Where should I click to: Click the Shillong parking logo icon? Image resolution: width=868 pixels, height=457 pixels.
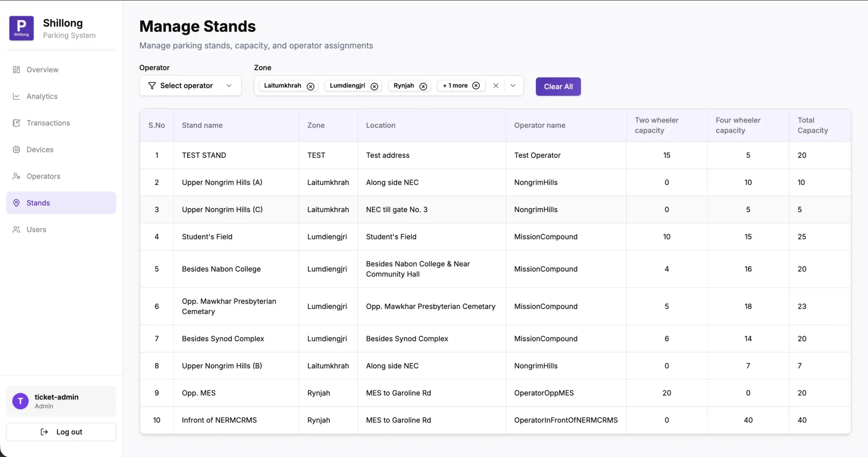pyautogui.click(x=22, y=28)
